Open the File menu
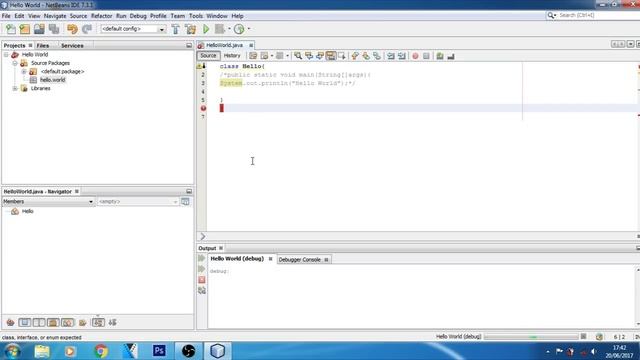This screenshot has width=640, height=360. click(x=6, y=16)
